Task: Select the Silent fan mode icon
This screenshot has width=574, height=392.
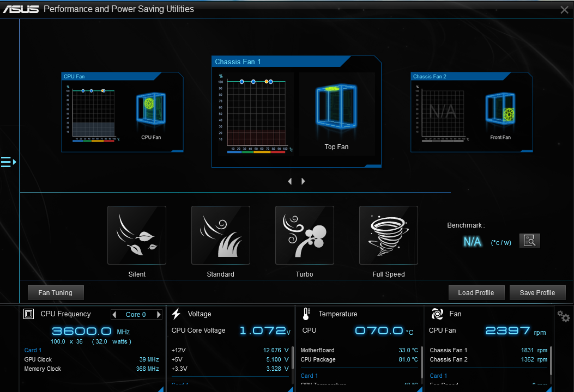Action: tap(136, 235)
